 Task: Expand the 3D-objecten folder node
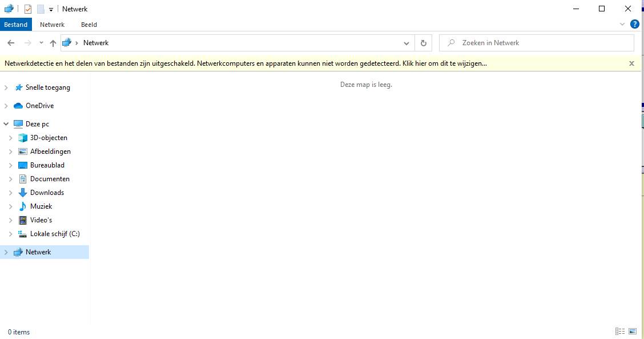[11, 138]
